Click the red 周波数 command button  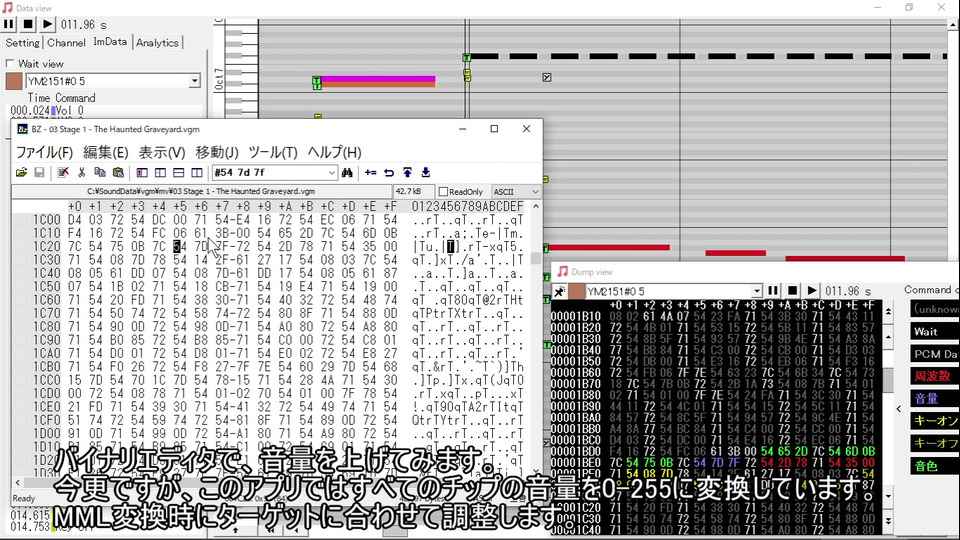(x=934, y=376)
